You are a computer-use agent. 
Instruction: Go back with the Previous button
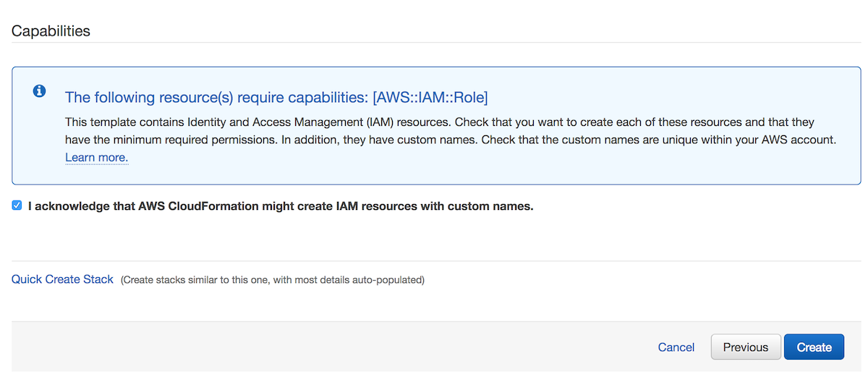click(x=746, y=347)
